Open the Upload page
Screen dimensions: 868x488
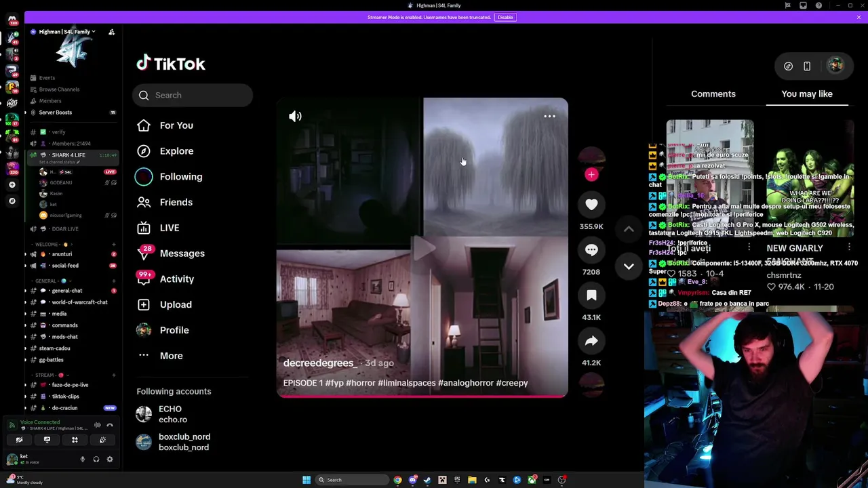click(175, 305)
